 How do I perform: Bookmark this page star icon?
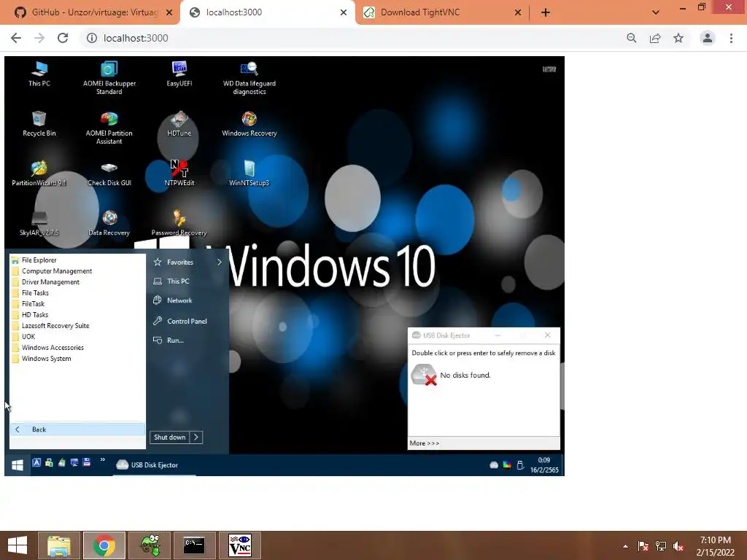click(678, 38)
